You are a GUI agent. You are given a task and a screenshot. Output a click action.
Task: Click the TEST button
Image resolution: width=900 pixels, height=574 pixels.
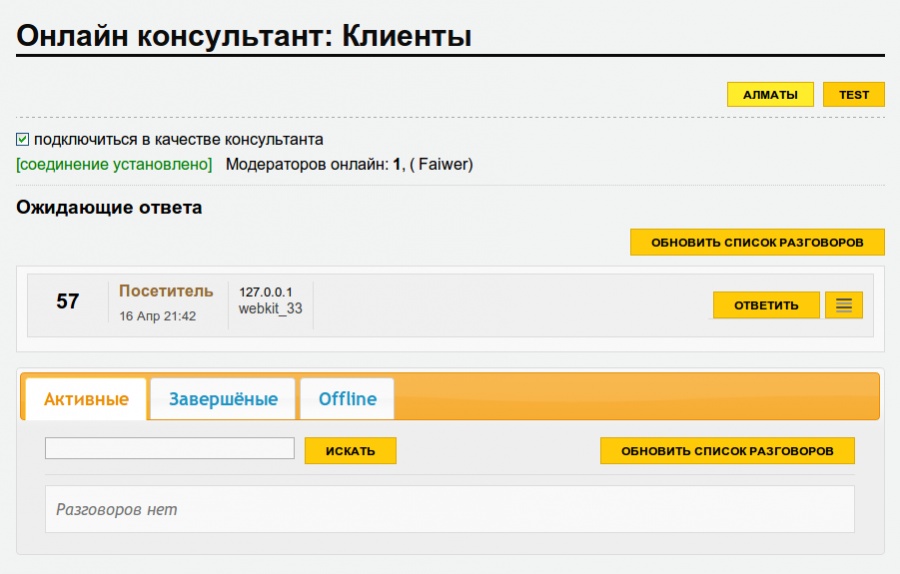point(853,95)
